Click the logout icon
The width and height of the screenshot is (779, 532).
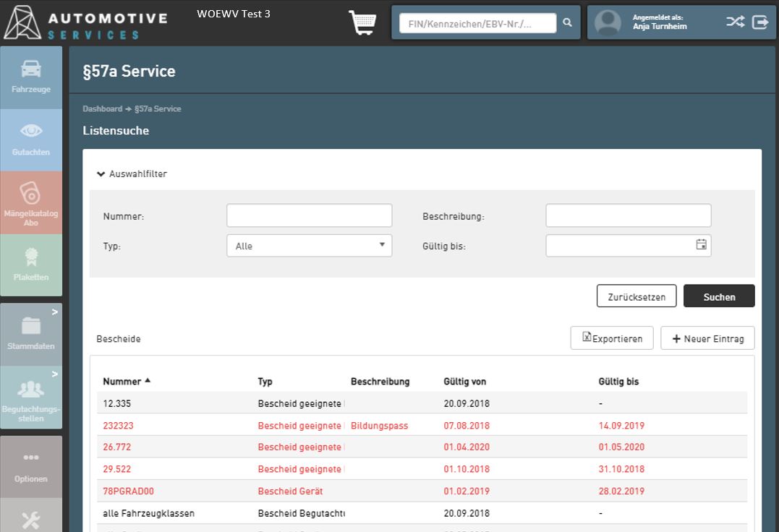(759, 22)
